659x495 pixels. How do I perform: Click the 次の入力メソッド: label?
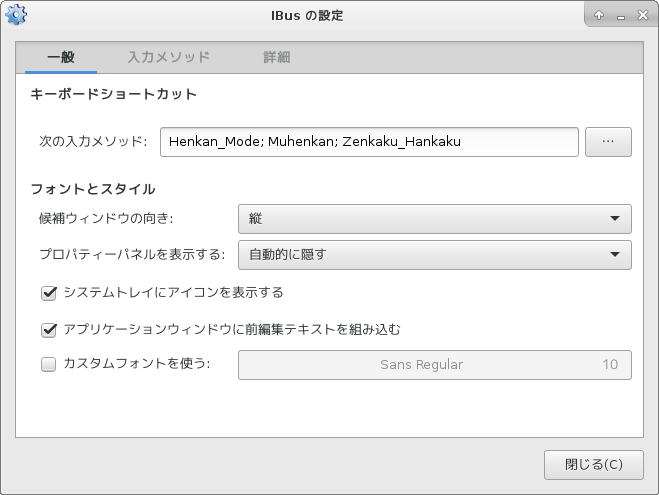click(x=93, y=142)
